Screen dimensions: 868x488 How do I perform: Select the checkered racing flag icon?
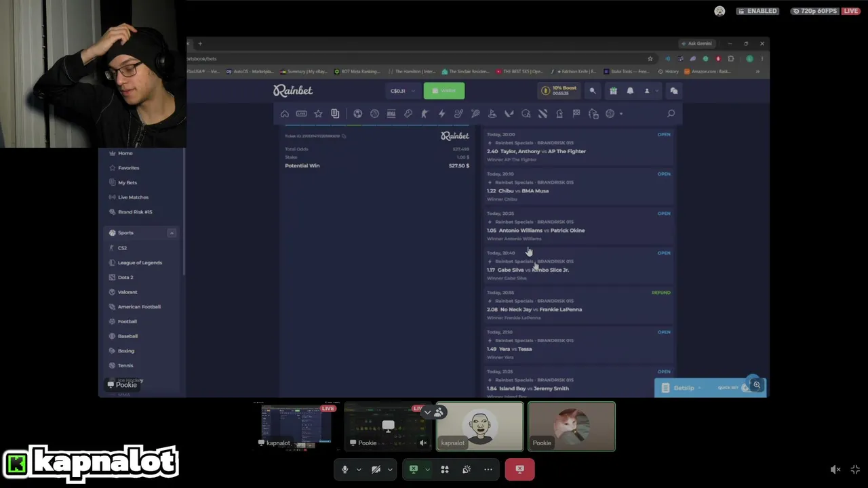pos(576,114)
